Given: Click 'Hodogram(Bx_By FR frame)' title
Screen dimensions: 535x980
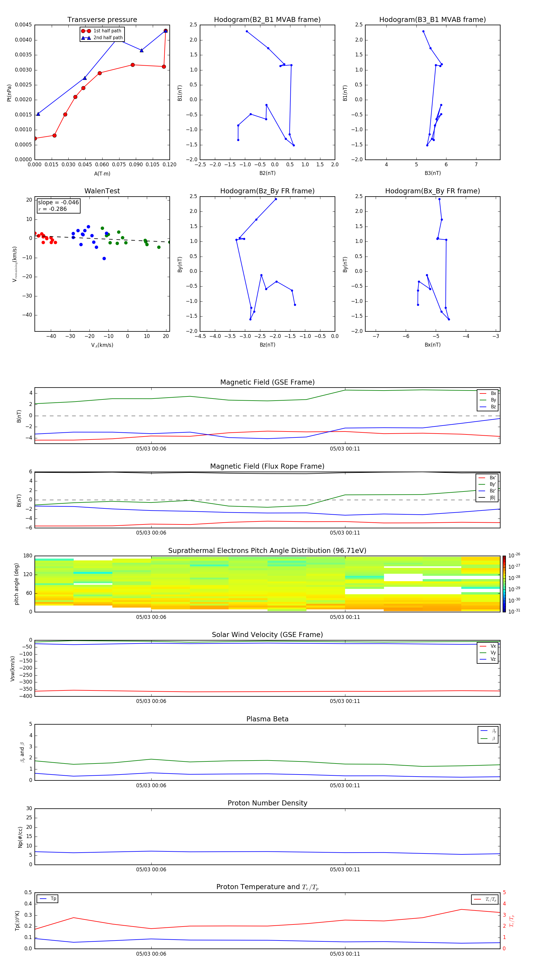Looking at the screenshot, I should coord(432,191).
